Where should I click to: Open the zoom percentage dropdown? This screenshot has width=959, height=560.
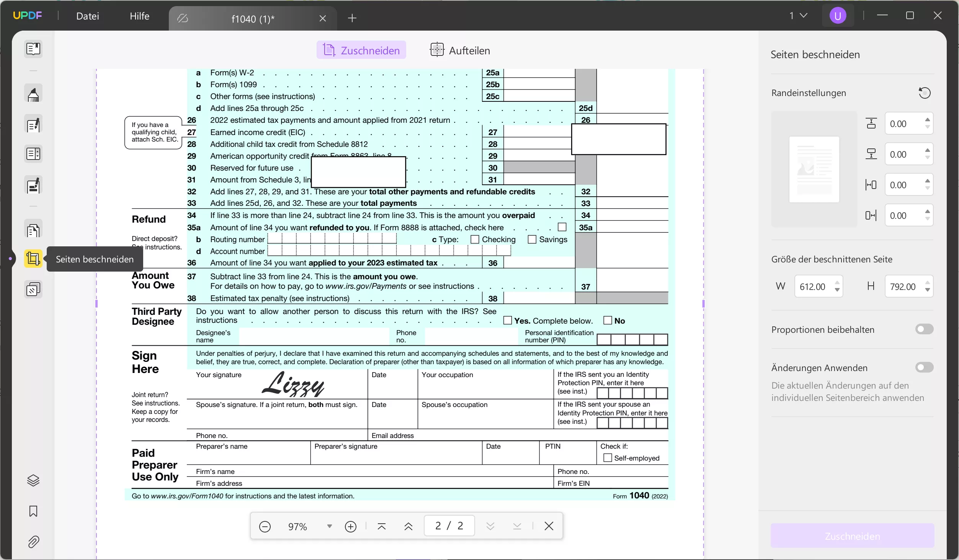click(x=329, y=526)
